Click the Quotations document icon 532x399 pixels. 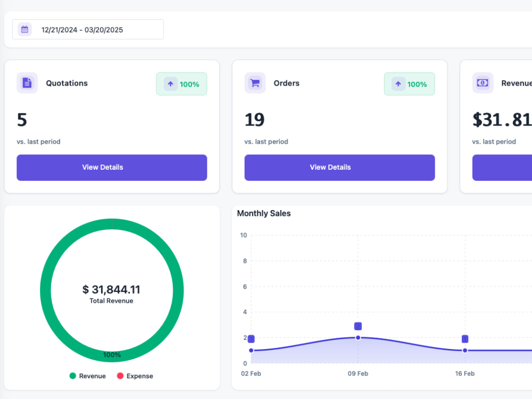(x=27, y=83)
